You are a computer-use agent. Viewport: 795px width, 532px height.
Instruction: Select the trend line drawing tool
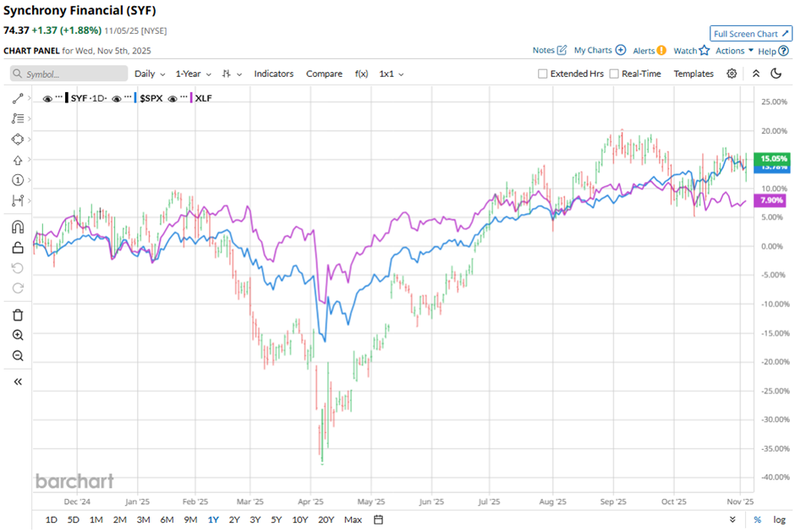click(18, 99)
